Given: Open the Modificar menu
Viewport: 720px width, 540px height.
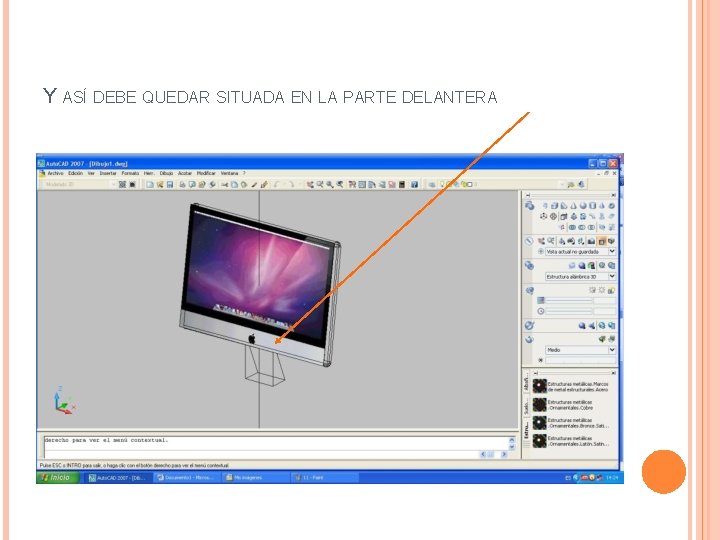Looking at the screenshot, I should pyautogui.click(x=206, y=173).
